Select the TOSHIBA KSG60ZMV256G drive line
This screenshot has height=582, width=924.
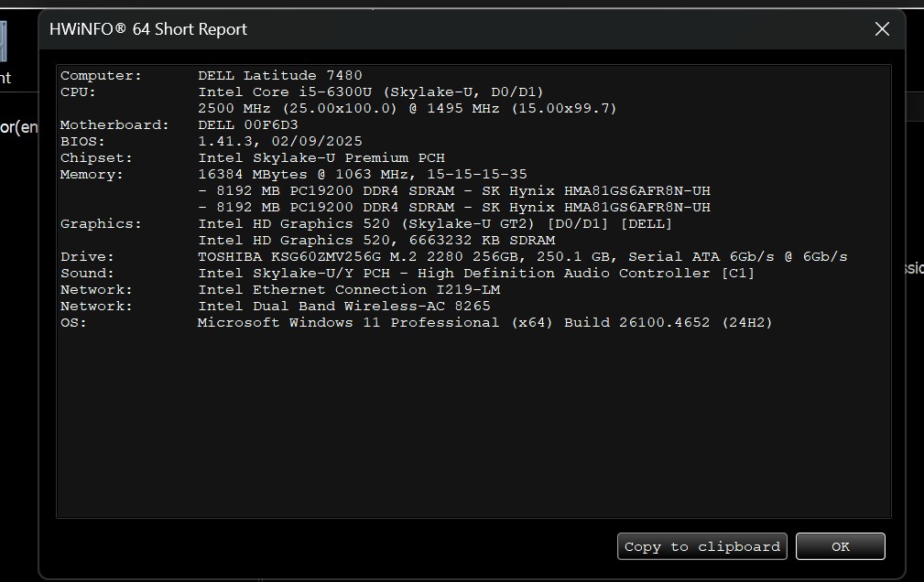522,257
